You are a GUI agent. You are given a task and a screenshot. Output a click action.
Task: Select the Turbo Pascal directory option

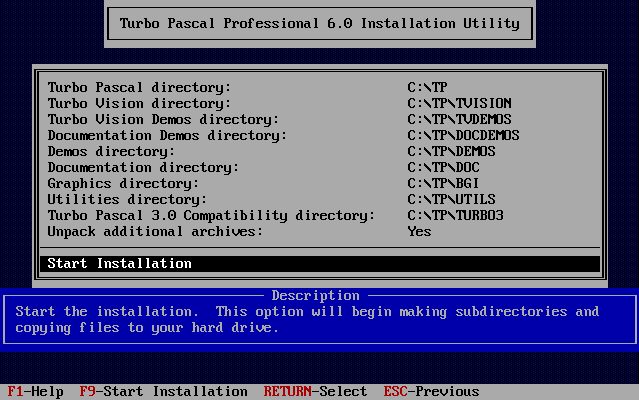(139, 87)
